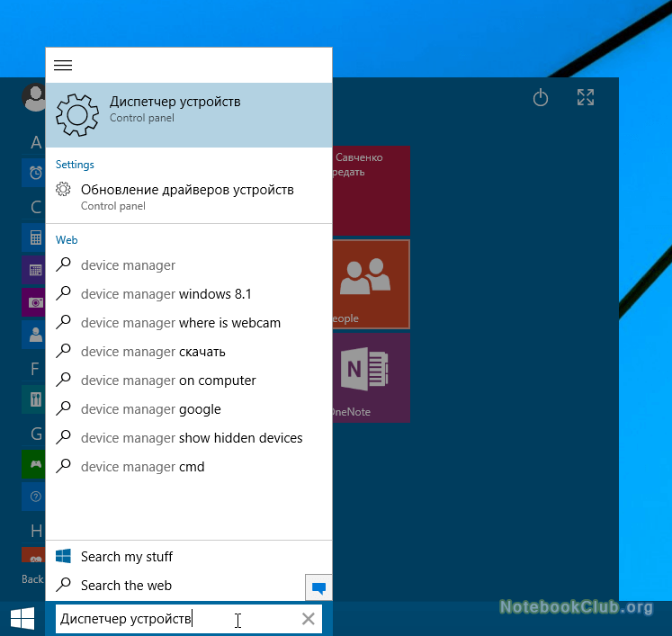This screenshot has height=636, width=672.
Task: Open the user account avatar
Action: [34, 97]
